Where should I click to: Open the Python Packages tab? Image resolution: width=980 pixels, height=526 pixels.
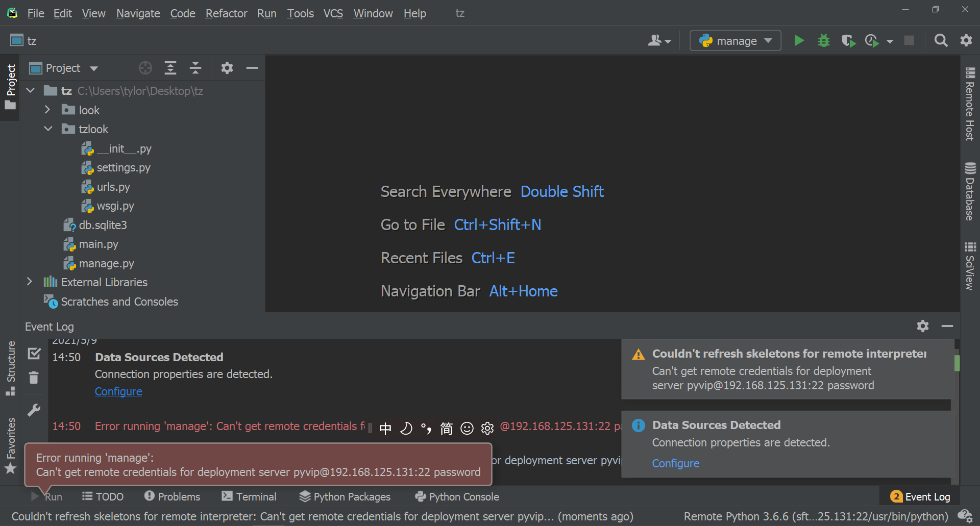345,496
